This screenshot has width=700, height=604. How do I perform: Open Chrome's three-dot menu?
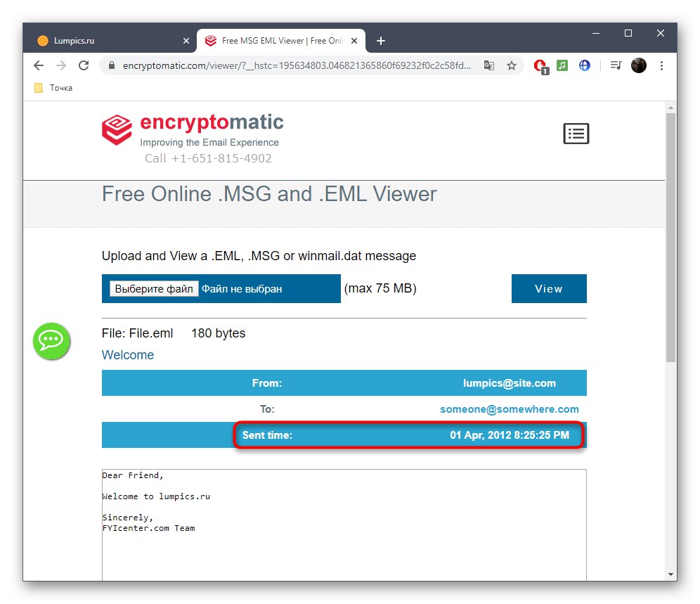click(x=661, y=65)
